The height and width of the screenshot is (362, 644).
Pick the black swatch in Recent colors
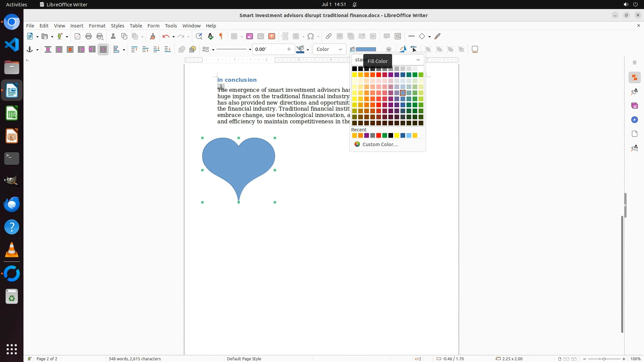pyautogui.click(x=391, y=136)
